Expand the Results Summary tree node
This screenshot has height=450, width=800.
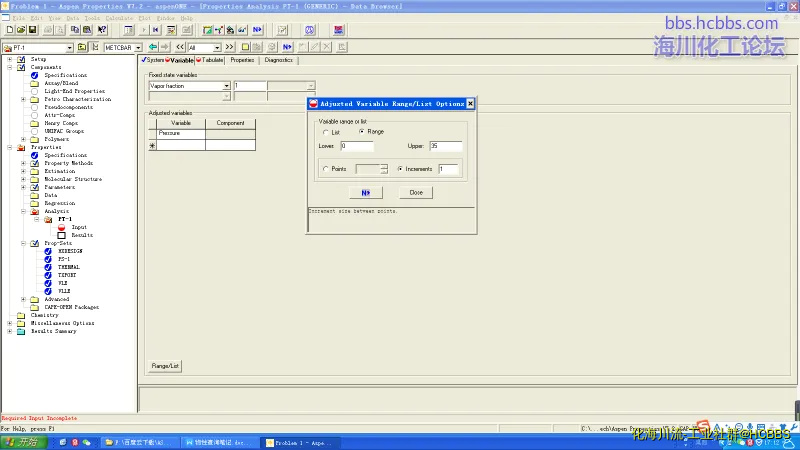click(x=10, y=331)
